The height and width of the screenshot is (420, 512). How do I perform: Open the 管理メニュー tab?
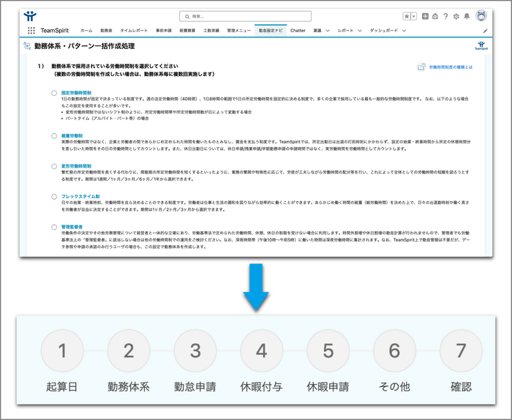(x=238, y=31)
